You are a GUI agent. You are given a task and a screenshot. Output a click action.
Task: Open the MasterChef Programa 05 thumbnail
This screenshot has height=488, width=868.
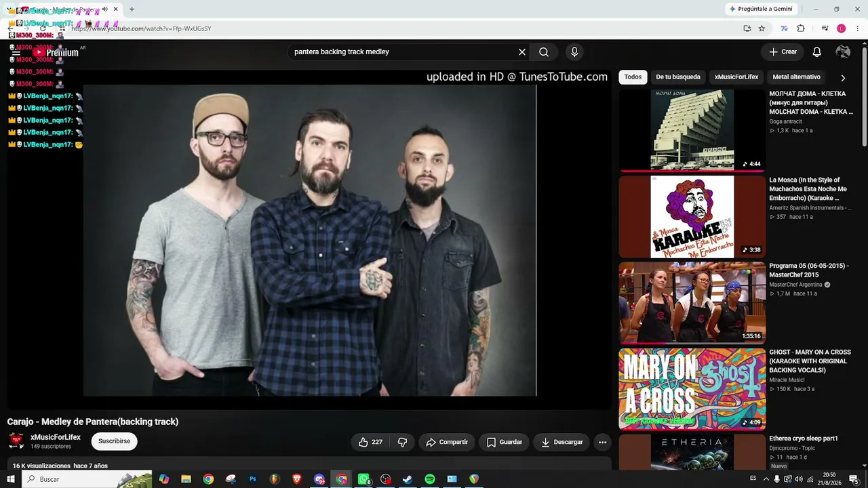(692, 303)
